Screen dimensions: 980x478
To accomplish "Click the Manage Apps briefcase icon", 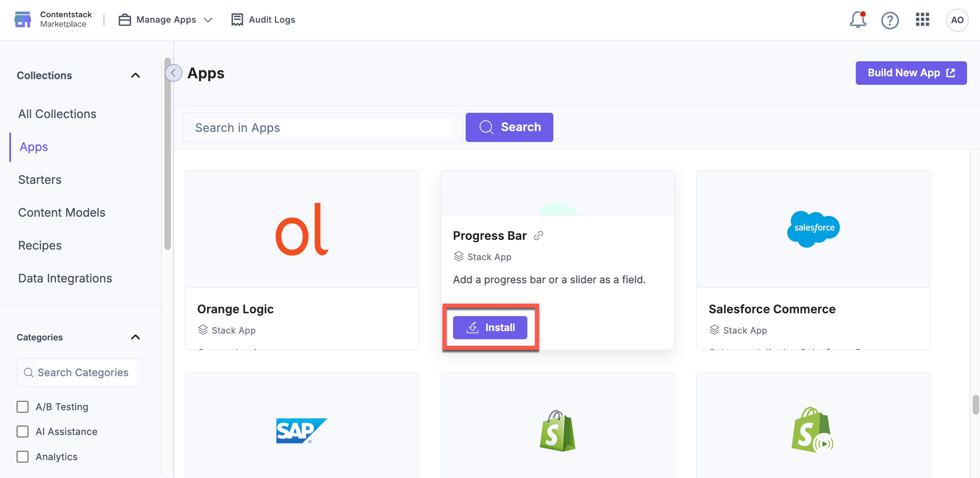I will click(125, 20).
